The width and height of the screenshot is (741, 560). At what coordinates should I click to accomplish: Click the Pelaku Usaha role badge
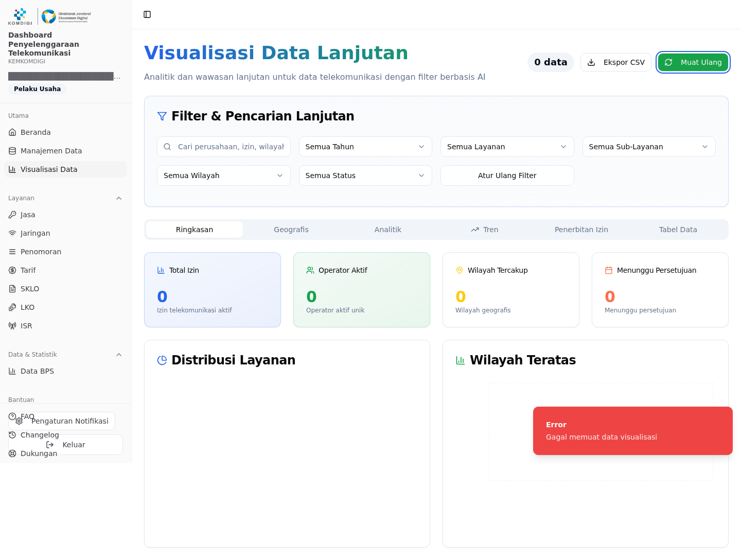37,89
